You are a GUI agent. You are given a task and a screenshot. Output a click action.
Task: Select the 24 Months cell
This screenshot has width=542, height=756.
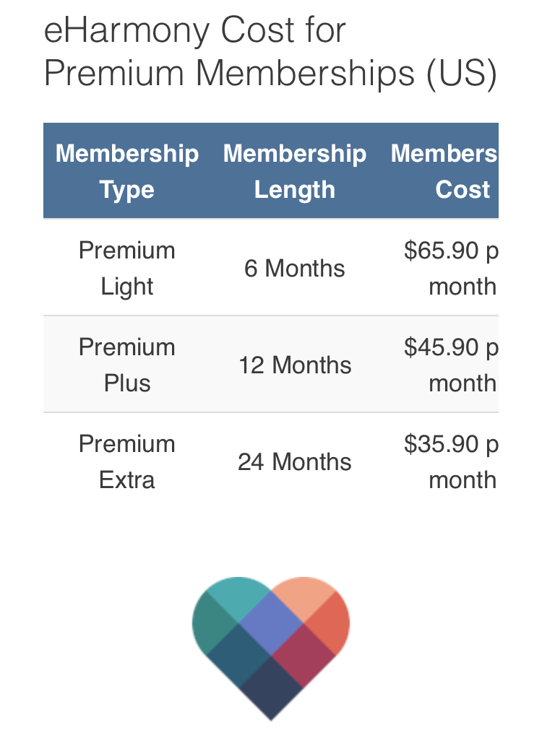(x=294, y=462)
